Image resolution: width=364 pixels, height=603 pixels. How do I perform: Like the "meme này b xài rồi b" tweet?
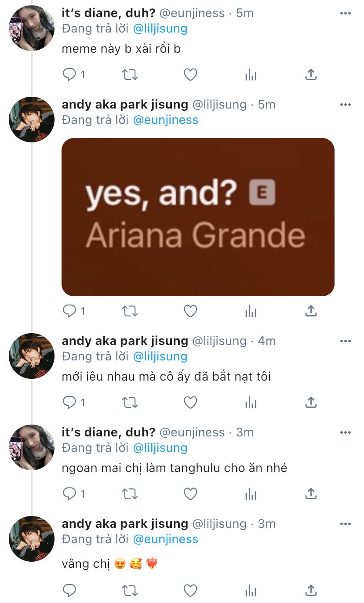click(190, 75)
